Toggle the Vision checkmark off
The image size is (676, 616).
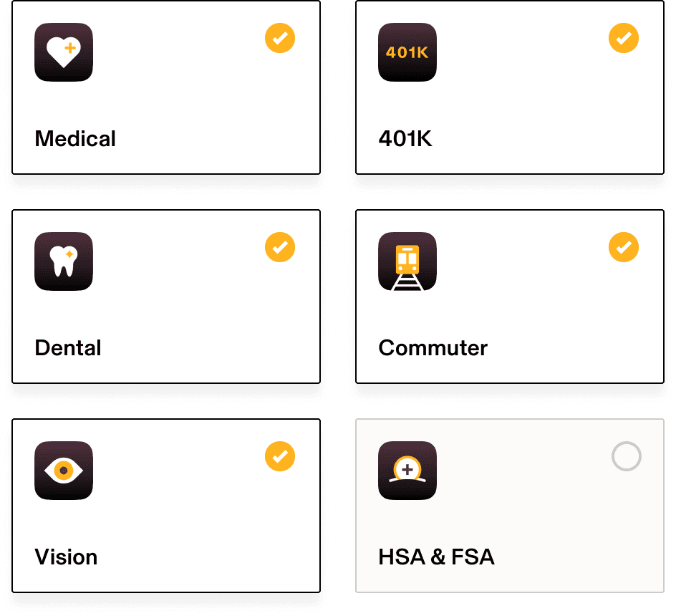(280, 456)
